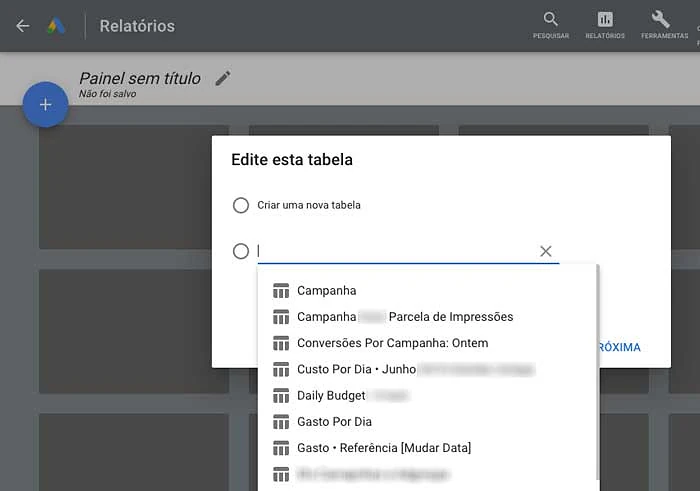This screenshot has width=700, height=491.
Task: Click table icon beside Custo Por Dia
Action: [x=281, y=370]
